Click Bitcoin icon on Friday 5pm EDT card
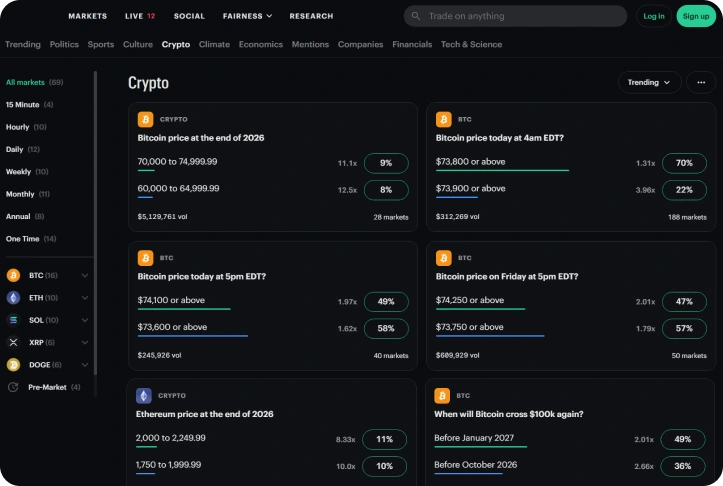 coord(444,258)
